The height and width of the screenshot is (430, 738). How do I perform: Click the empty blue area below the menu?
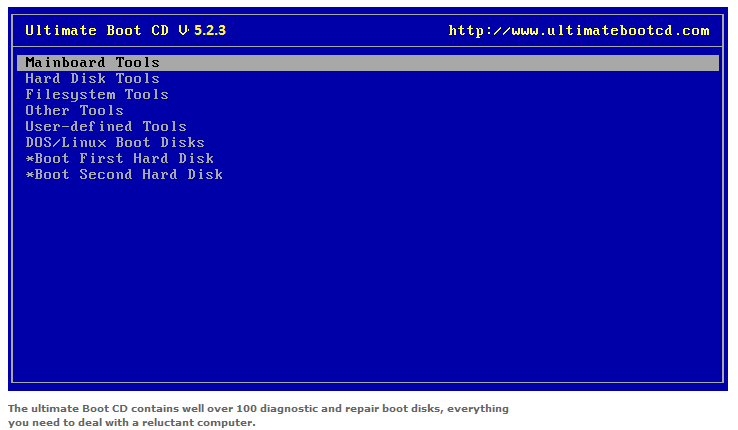(x=367, y=282)
